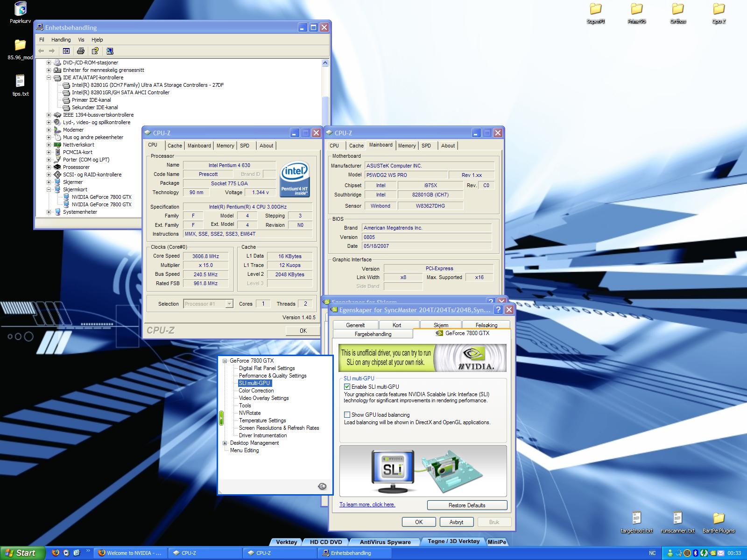
Task: Check Show GPU load balancing
Action: click(x=347, y=414)
